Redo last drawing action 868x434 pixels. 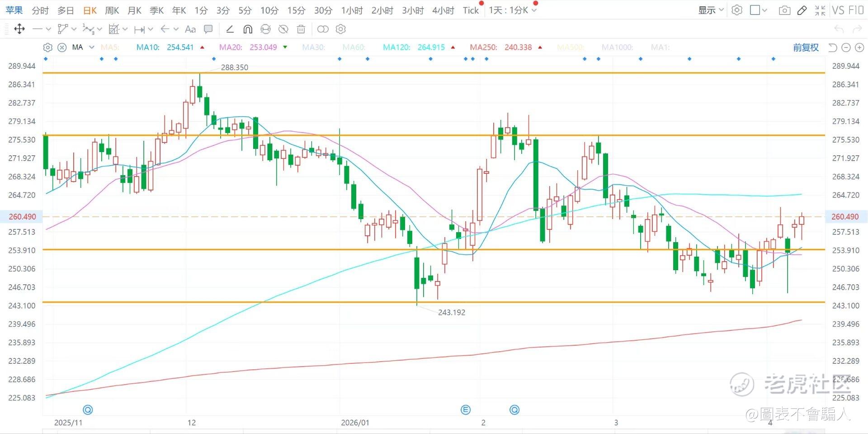(x=857, y=29)
